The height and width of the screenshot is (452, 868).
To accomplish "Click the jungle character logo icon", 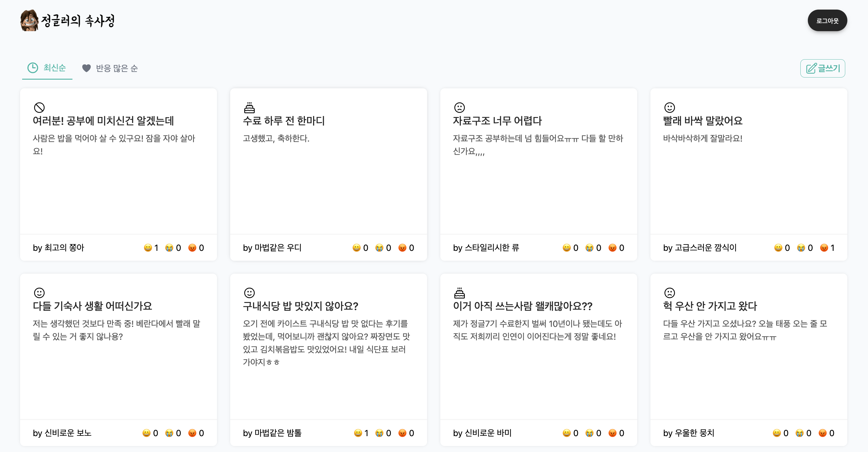I will point(29,21).
